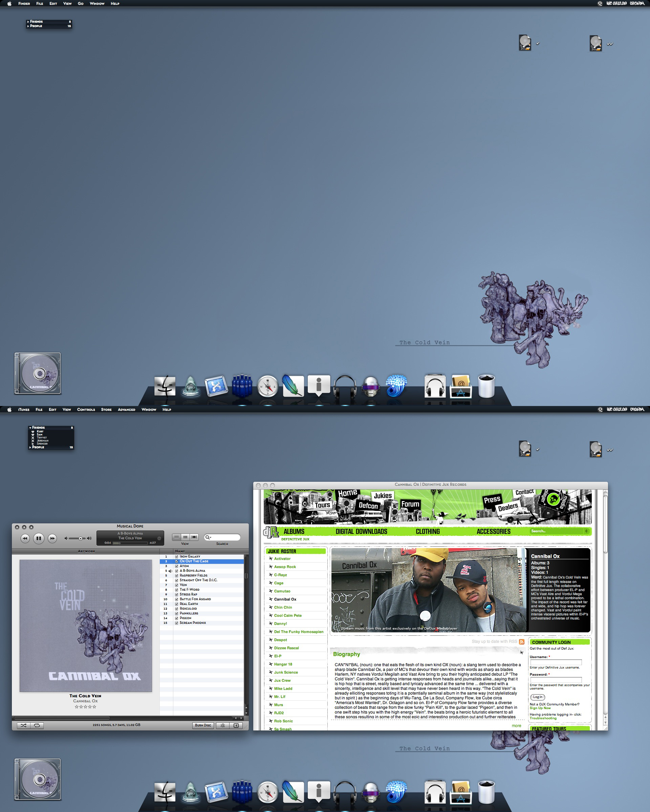Open the Controls menu in iTunes
The image size is (650, 812).
tap(86, 409)
